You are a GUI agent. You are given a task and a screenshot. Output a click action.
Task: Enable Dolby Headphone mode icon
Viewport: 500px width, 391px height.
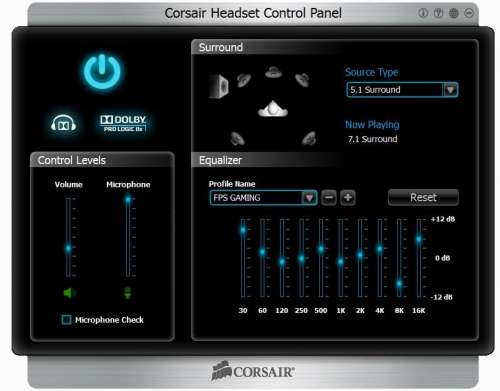point(63,124)
